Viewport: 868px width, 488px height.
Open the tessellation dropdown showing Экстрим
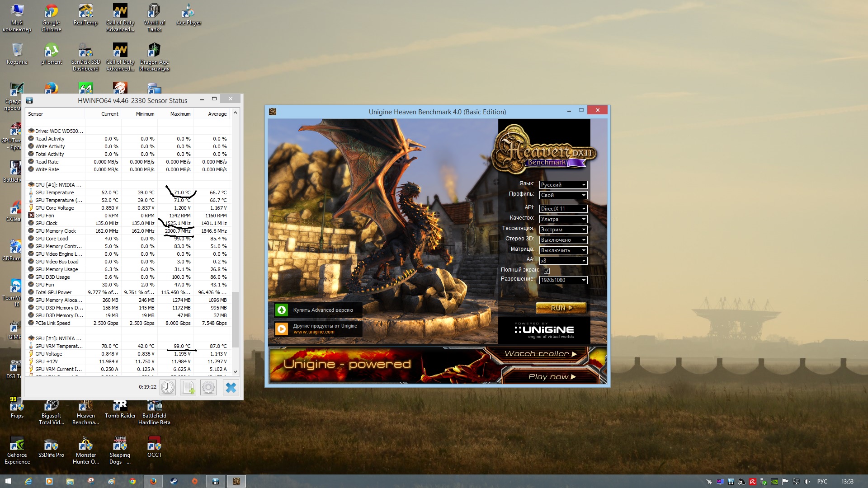[x=563, y=230]
